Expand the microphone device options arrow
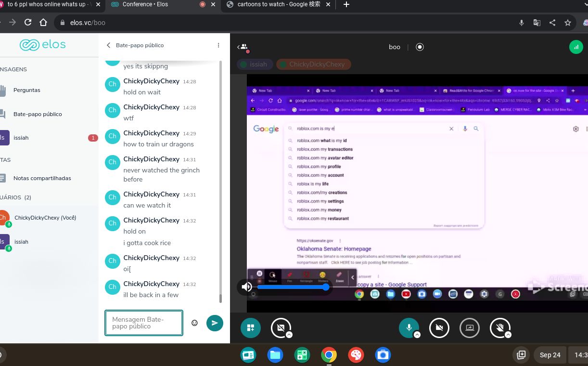The width and height of the screenshot is (588, 366). click(417, 335)
